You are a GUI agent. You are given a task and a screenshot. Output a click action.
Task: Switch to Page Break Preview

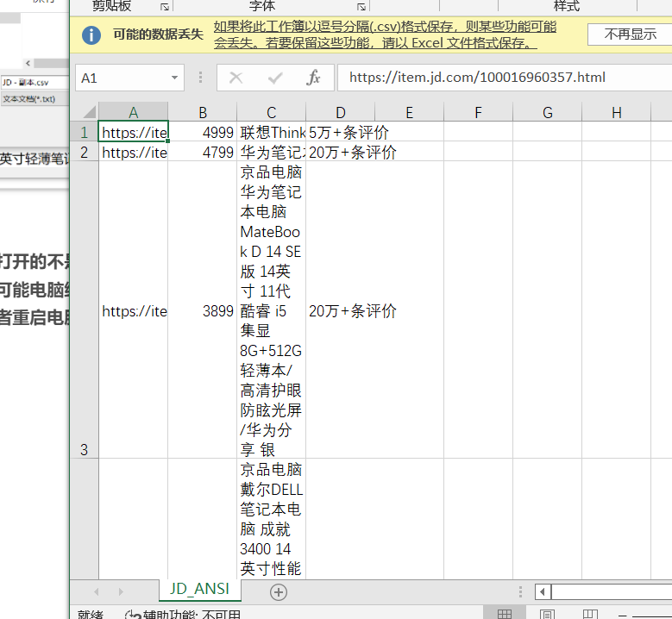590,614
